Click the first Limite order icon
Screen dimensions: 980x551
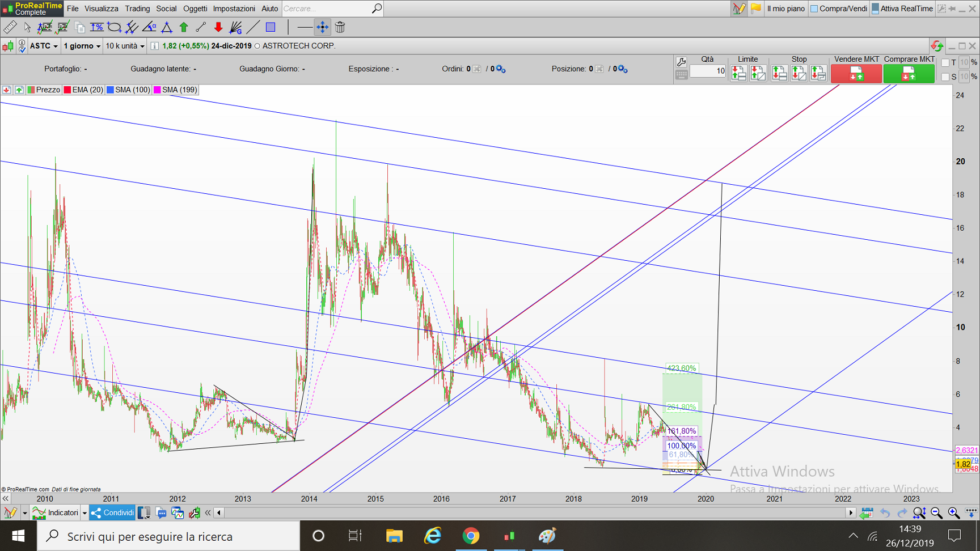(738, 73)
